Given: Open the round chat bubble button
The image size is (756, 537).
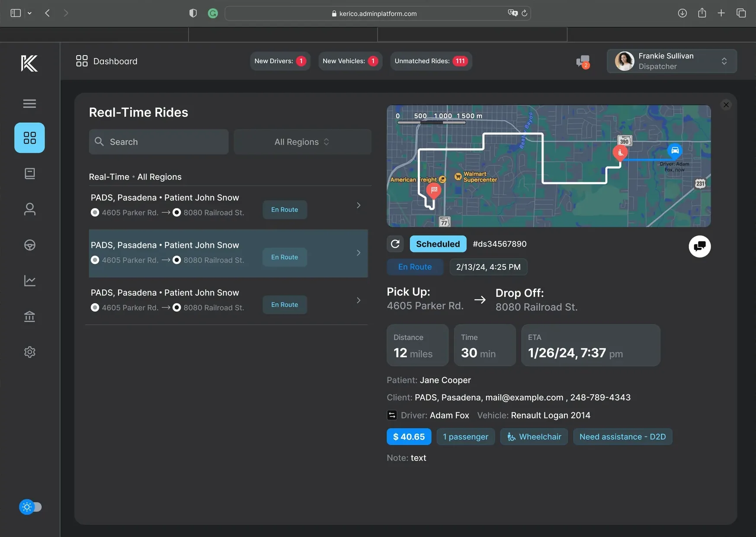Looking at the screenshot, I should pyautogui.click(x=699, y=246).
